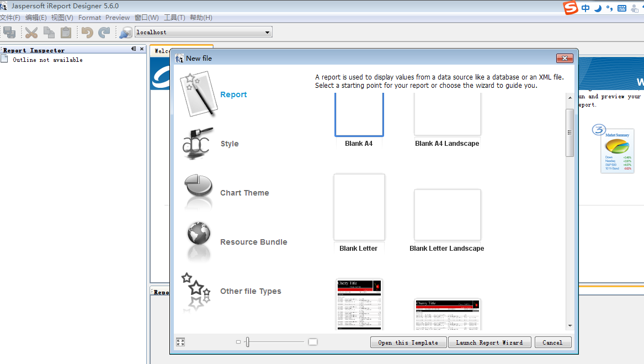
Task: Switch to the Welcome tab
Action: 161,51
